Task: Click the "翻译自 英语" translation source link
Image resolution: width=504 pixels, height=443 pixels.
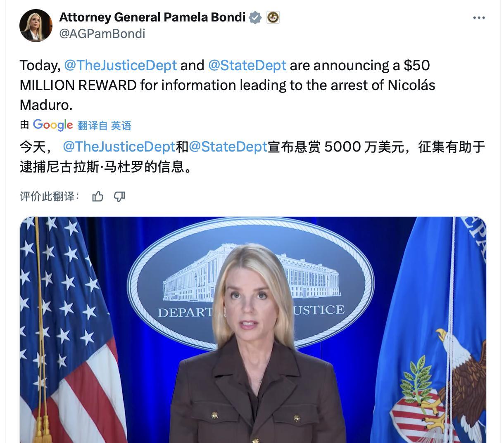Action: point(105,126)
